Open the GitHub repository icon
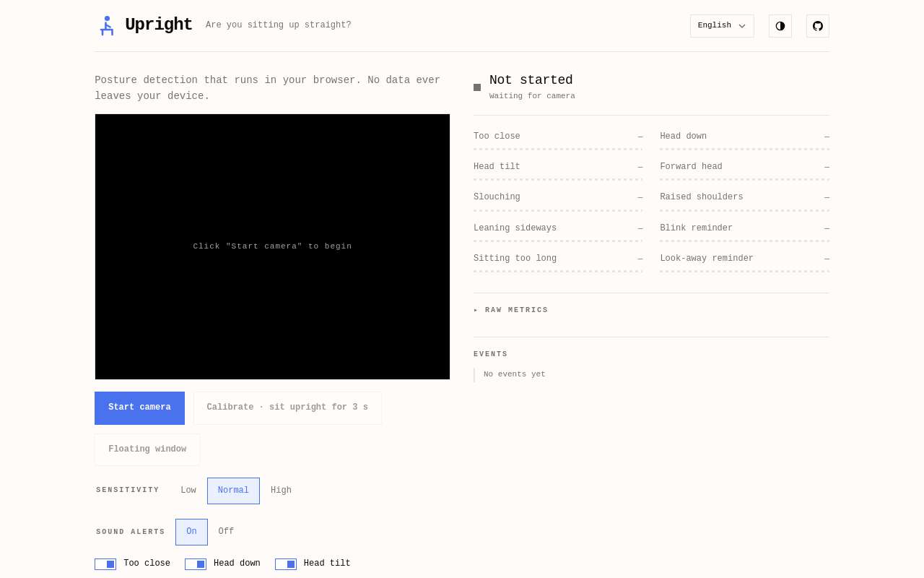 pos(818,26)
